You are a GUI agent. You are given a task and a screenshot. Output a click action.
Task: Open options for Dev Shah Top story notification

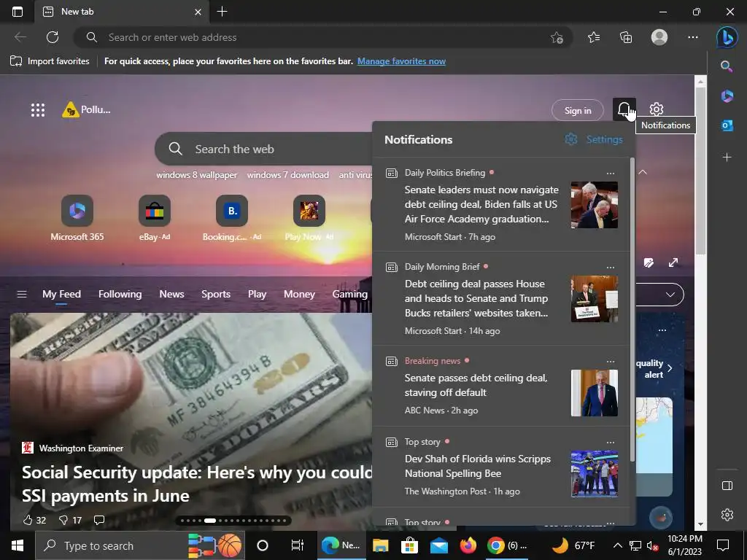tap(611, 443)
